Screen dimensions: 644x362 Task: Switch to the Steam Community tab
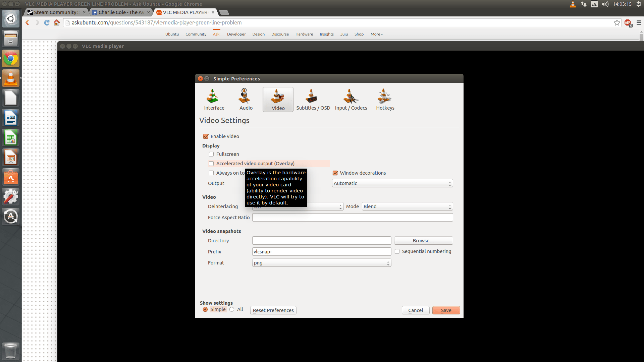click(x=55, y=12)
